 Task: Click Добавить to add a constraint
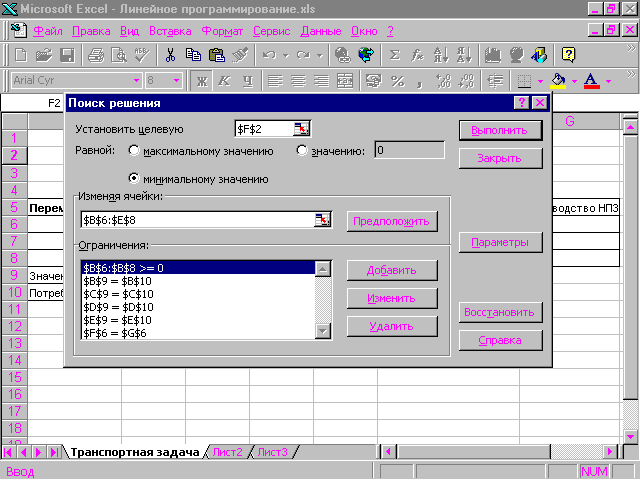coord(392,270)
